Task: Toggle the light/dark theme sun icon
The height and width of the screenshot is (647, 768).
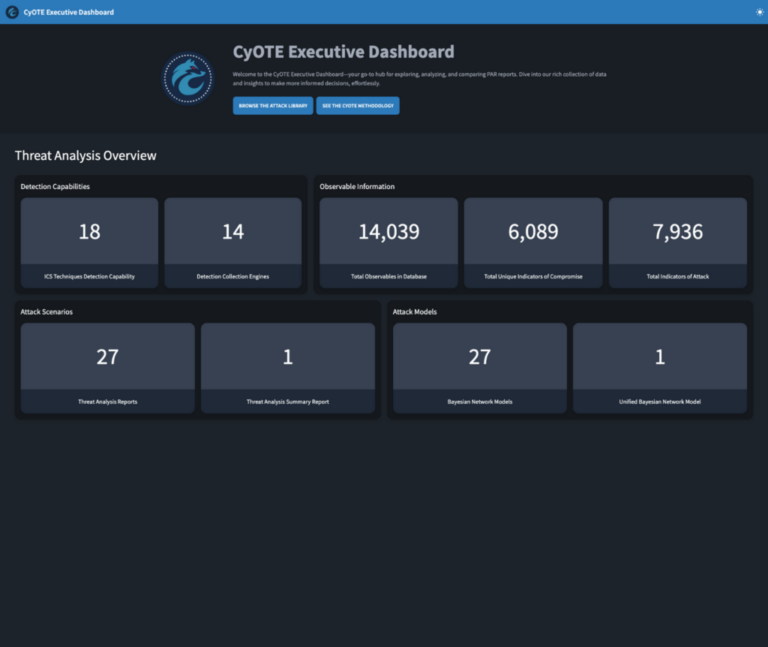Action: 760,12
